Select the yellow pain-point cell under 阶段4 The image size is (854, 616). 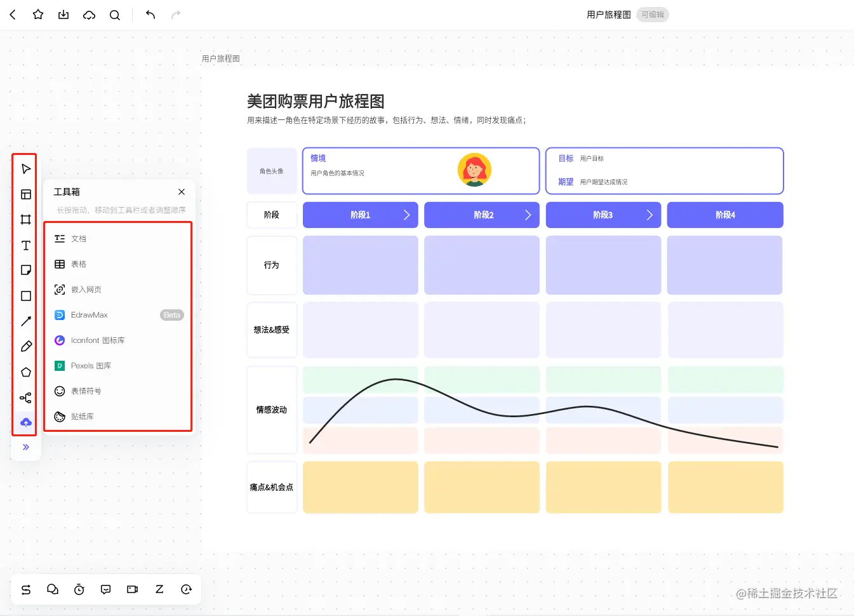725,488
